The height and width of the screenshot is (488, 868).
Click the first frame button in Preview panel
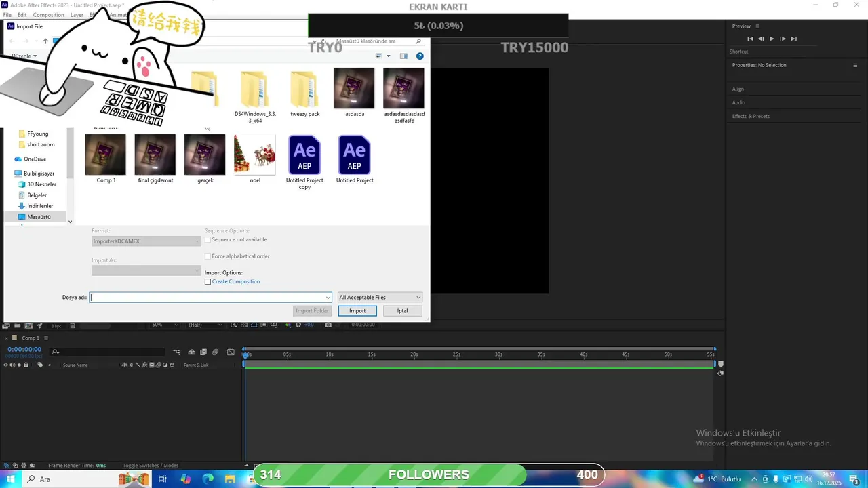tap(750, 39)
